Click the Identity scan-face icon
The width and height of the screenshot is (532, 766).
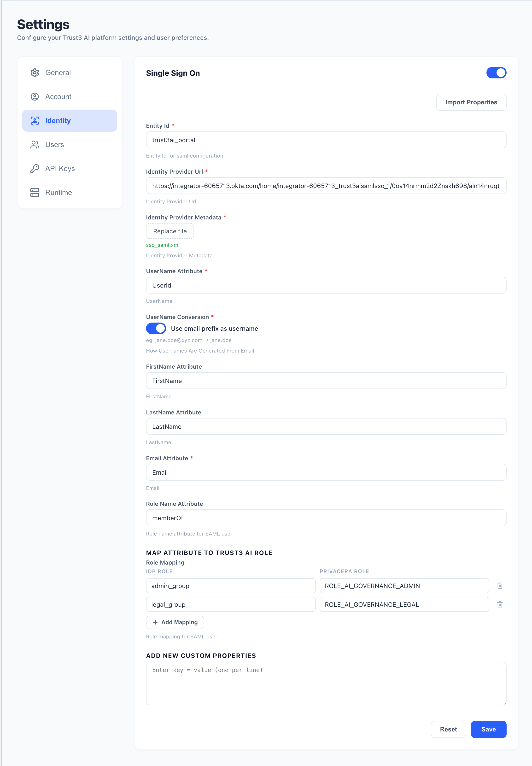tap(35, 121)
